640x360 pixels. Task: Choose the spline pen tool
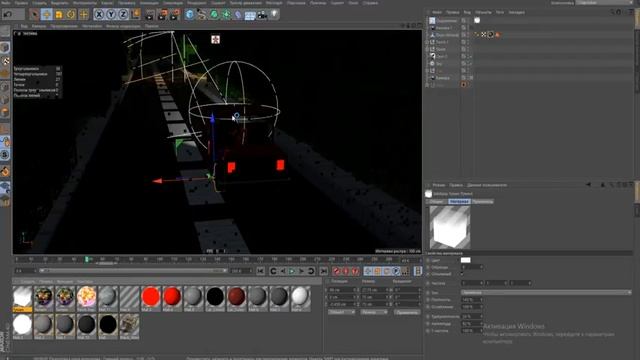coord(202,15)
